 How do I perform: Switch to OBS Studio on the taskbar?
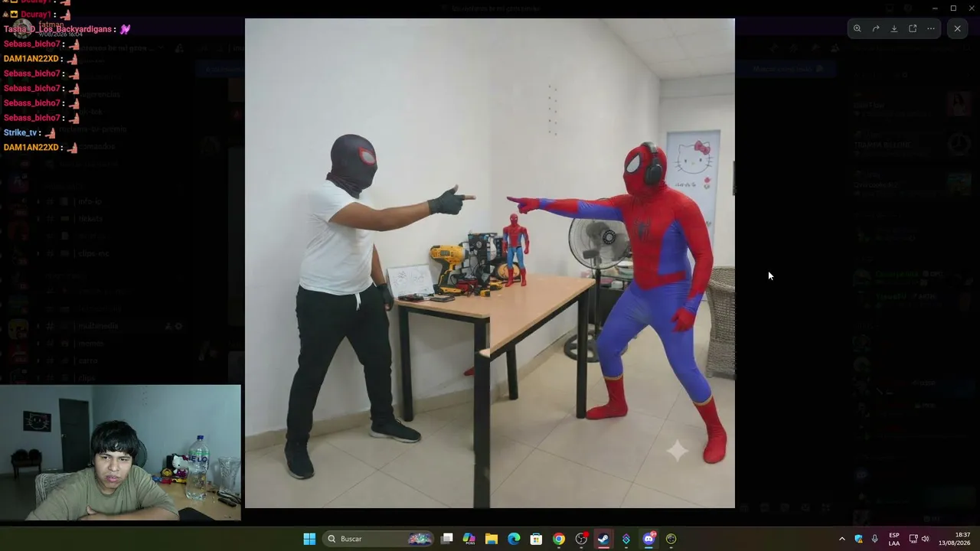tap(581, 539)
